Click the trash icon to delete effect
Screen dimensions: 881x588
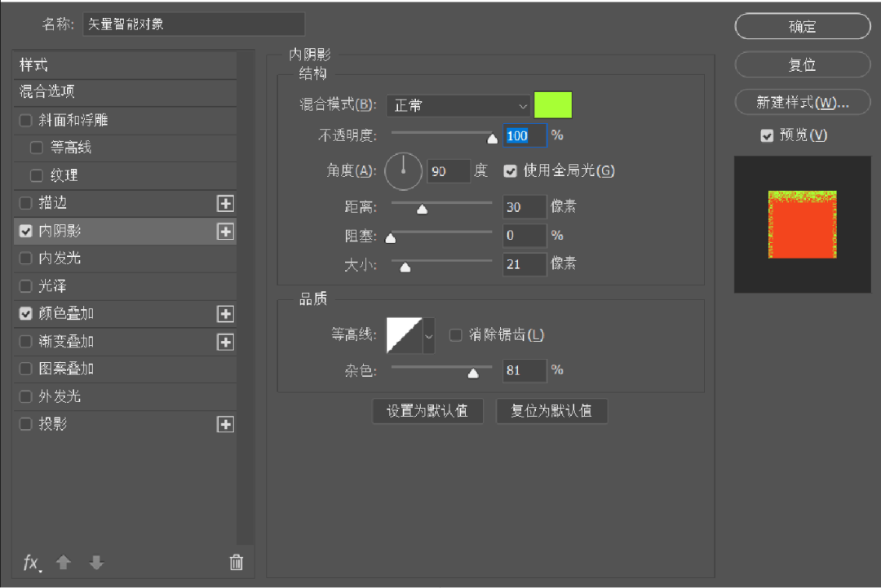pos(236,562)
